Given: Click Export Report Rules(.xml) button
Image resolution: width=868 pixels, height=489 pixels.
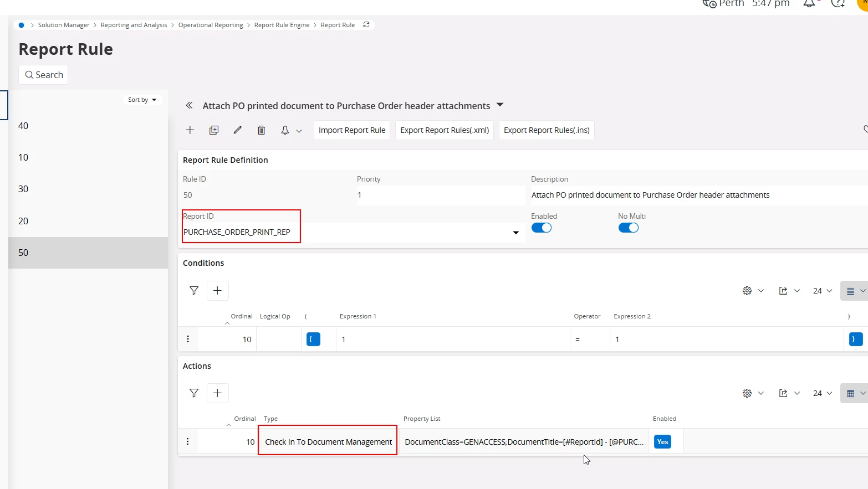Looking at the screenshot, I should click(x=445, y=130).
